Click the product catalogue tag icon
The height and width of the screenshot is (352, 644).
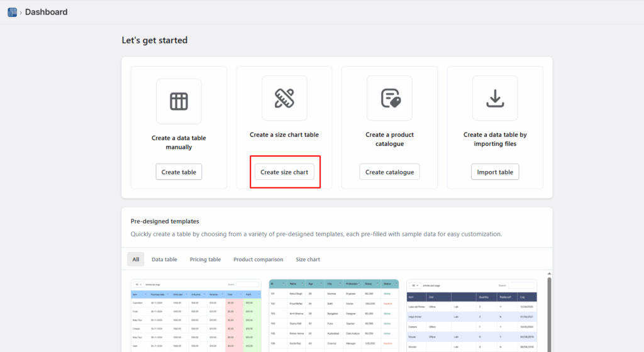(389, 98)
